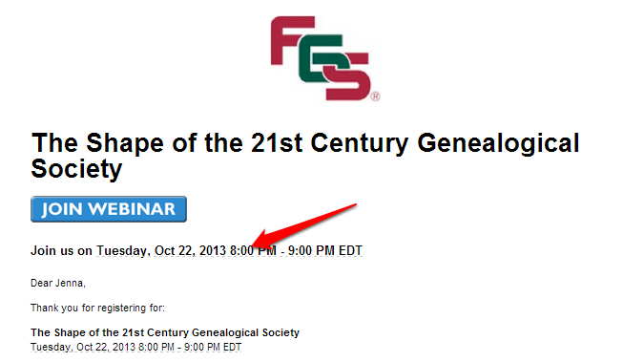644x362 pixels.
Task: Open the underlined date in Join us line
Action: pos(229,250)
